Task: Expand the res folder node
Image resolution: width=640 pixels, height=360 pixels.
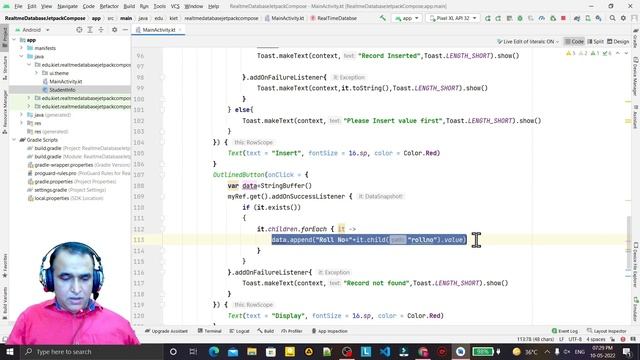Action: (x=22, y=123)
